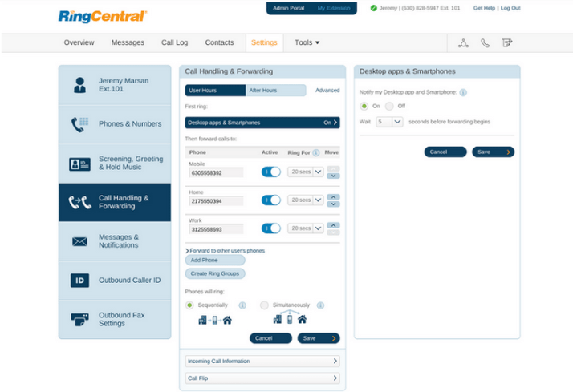Select the Off radio for desktop notification
This screenshot has width=573, height=392.
tap(389, 106)
